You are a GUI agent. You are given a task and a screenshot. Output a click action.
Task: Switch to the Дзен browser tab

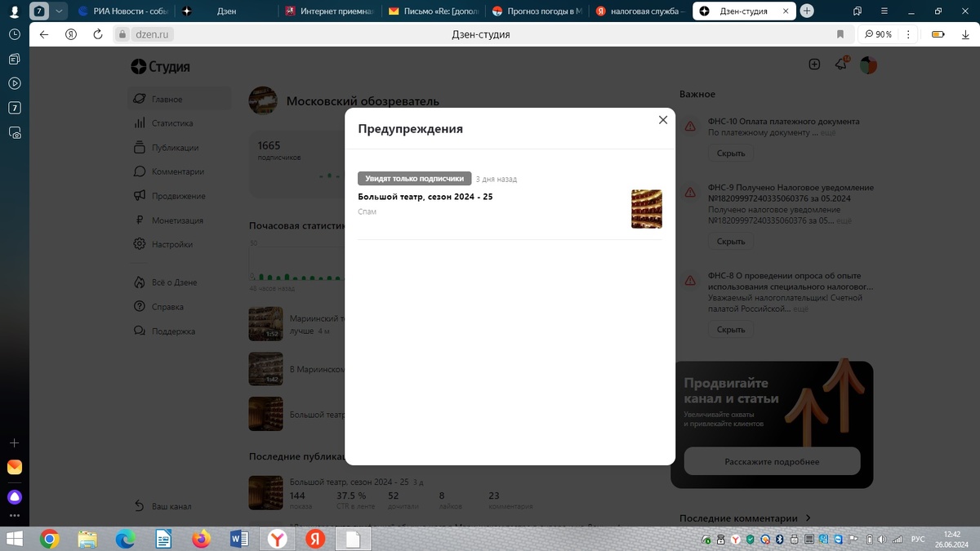point(225,11)
